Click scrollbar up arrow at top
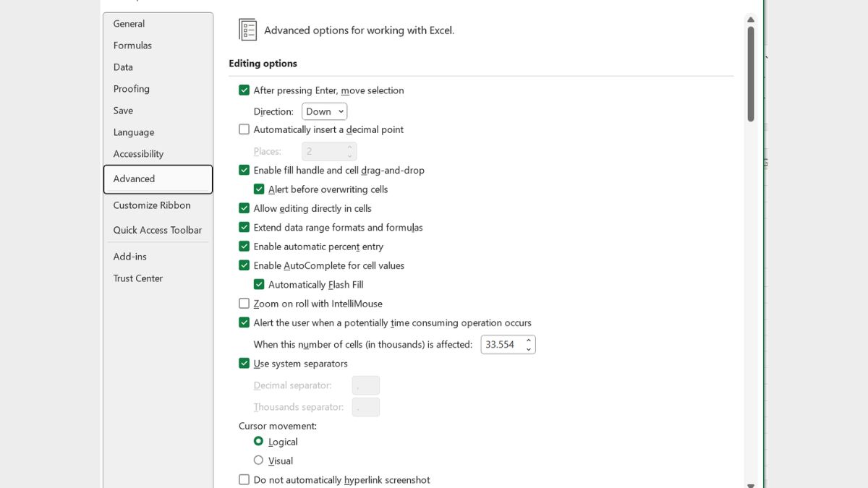The height and width of the screenshot is (488, 868). [x=751, y=20]
